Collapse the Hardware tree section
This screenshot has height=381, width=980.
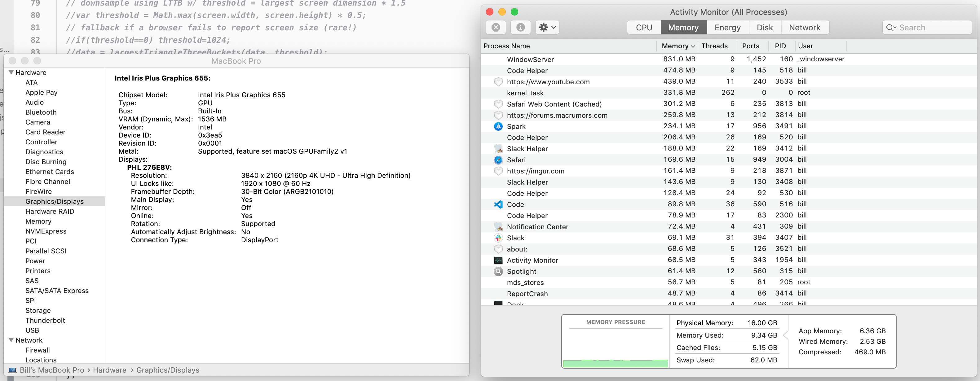(11, 72)
